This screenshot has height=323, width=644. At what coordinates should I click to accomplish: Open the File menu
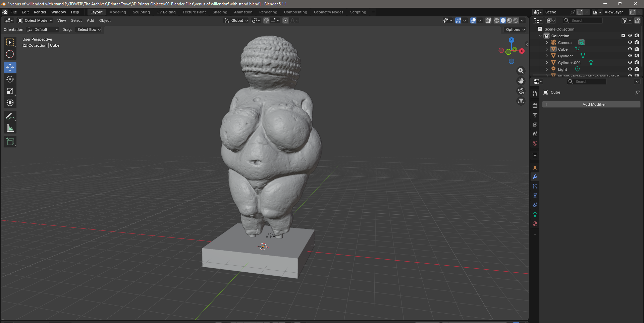click(x=13, y=12)
